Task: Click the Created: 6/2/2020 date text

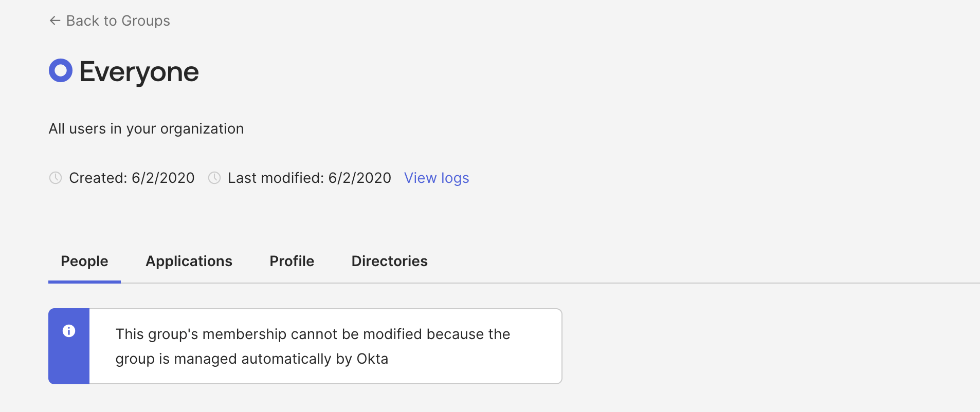Action: point(132,178)
